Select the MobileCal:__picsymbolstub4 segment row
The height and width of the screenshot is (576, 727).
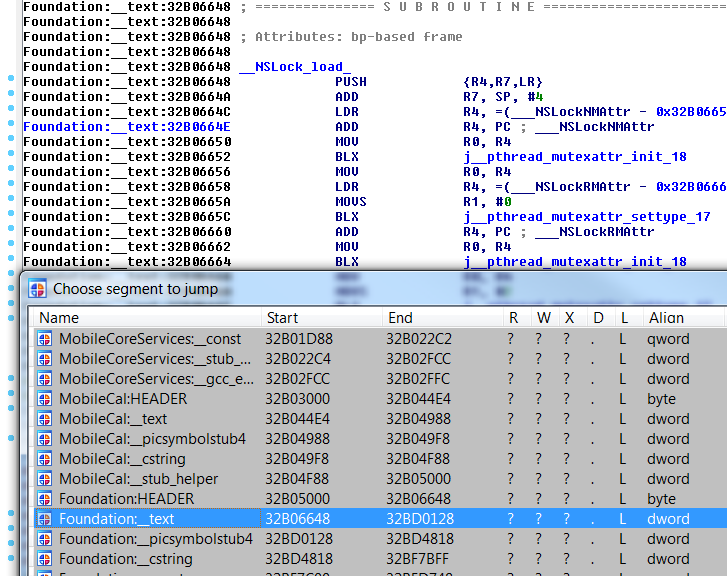[380, 439]
